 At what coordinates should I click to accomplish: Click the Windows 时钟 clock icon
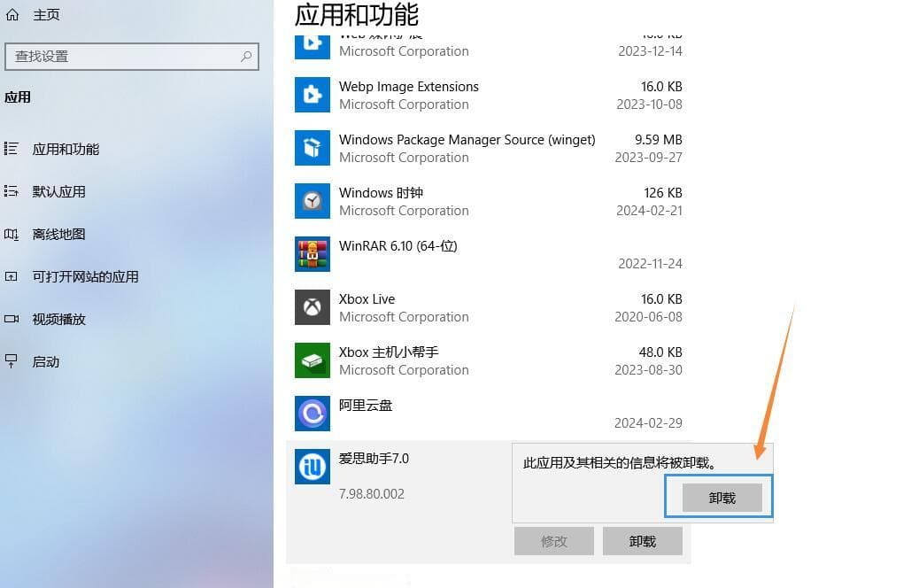click(312, 201)
